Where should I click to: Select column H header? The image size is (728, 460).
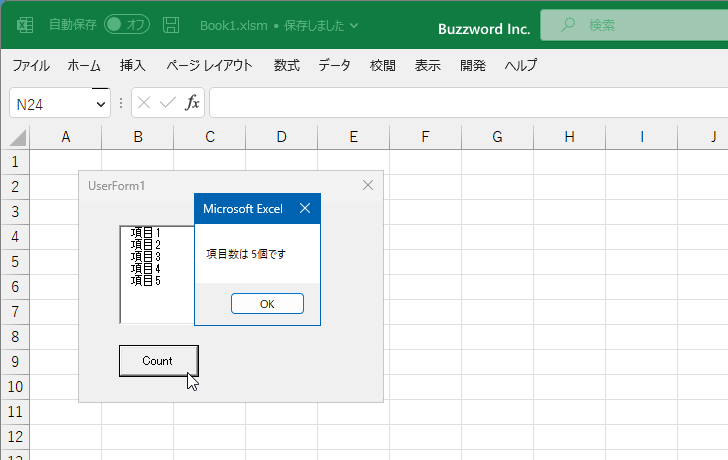pyautogui.click(x=569, y=137)
